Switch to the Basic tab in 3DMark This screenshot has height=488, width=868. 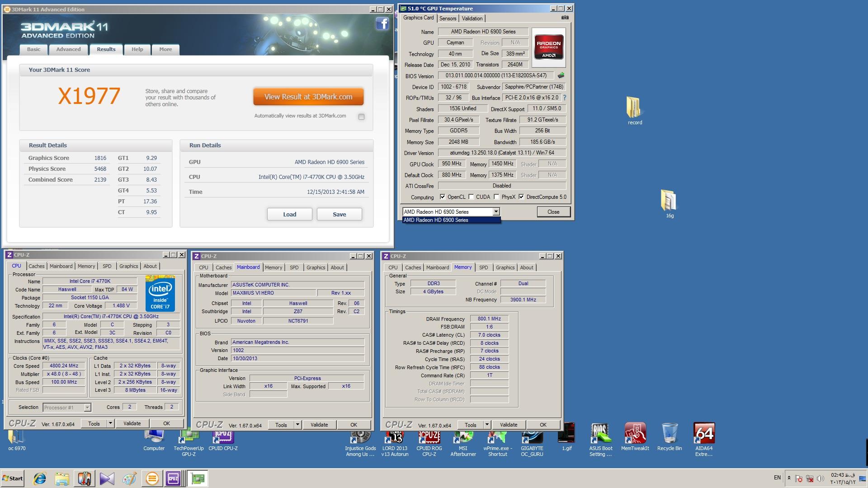(x=33, y=49)
